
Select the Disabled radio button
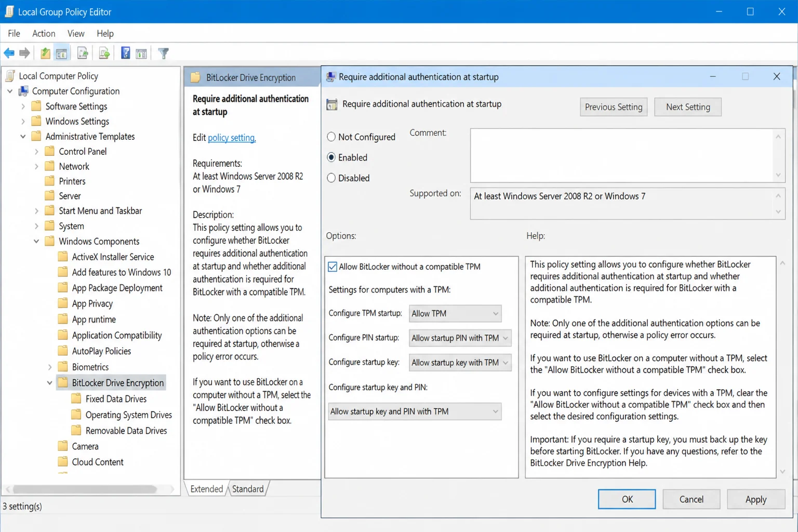point(331,178)
